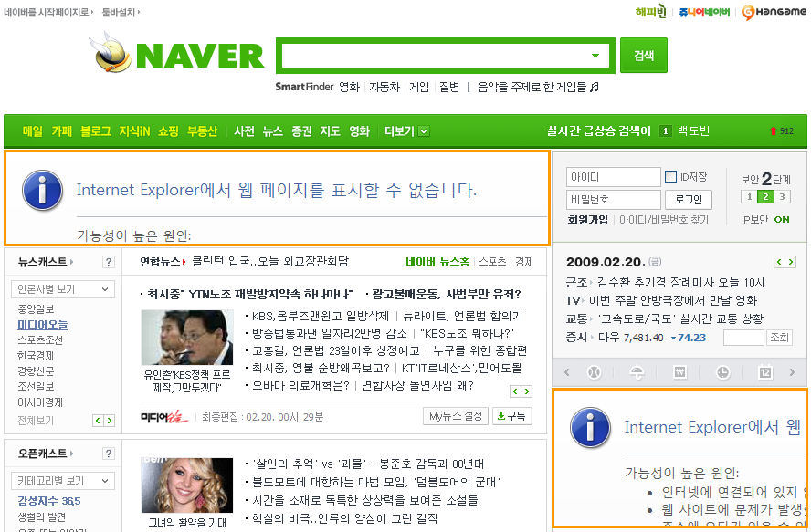Click help question mark for 오픈캐스트

[108, 454]
